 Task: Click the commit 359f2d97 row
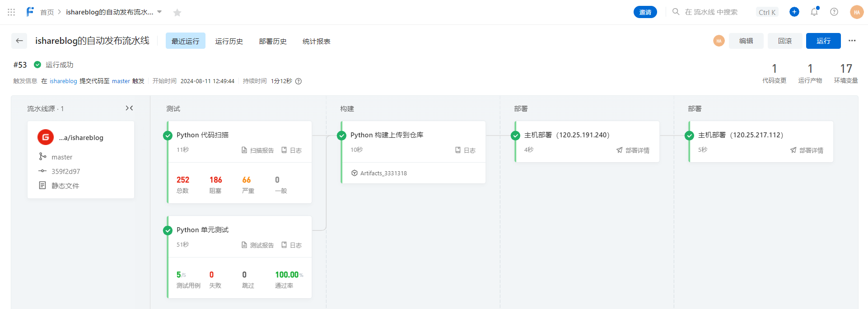pyautogui.click(x=60, y=171)
